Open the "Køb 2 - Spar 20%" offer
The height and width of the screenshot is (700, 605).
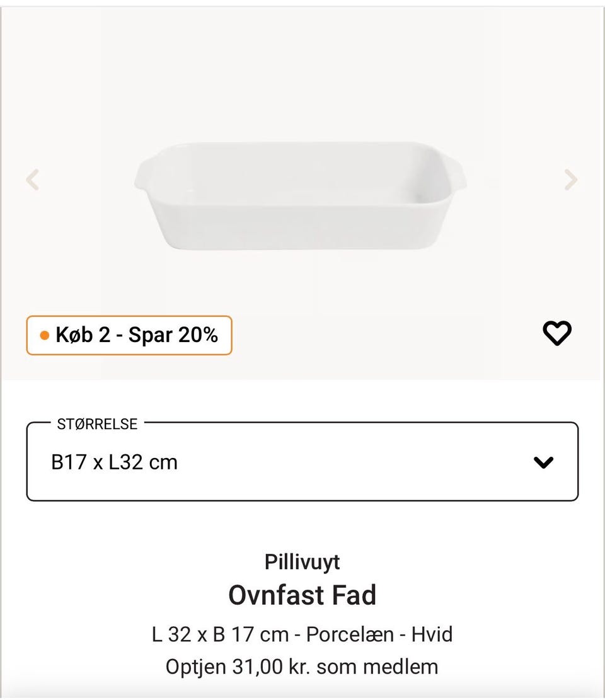point(129,335)
